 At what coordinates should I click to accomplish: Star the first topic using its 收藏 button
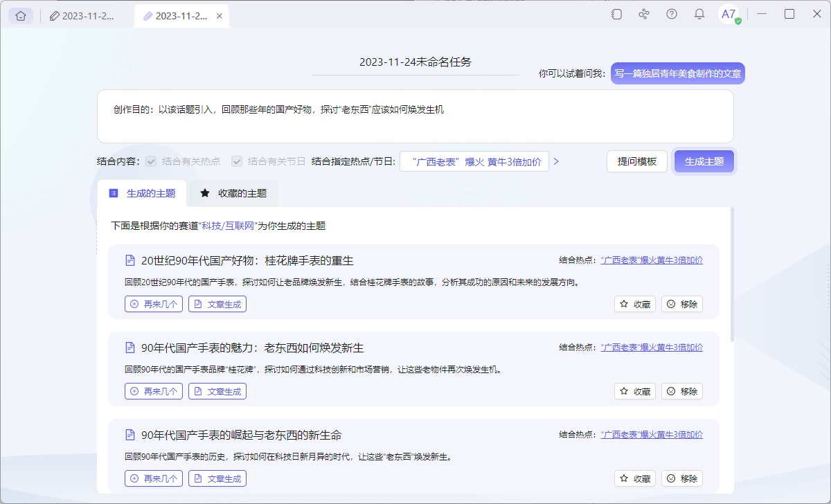point(634,303)
